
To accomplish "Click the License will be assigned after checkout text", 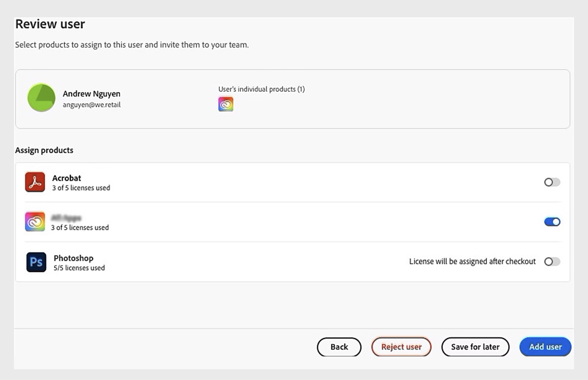I will [472, 261].
